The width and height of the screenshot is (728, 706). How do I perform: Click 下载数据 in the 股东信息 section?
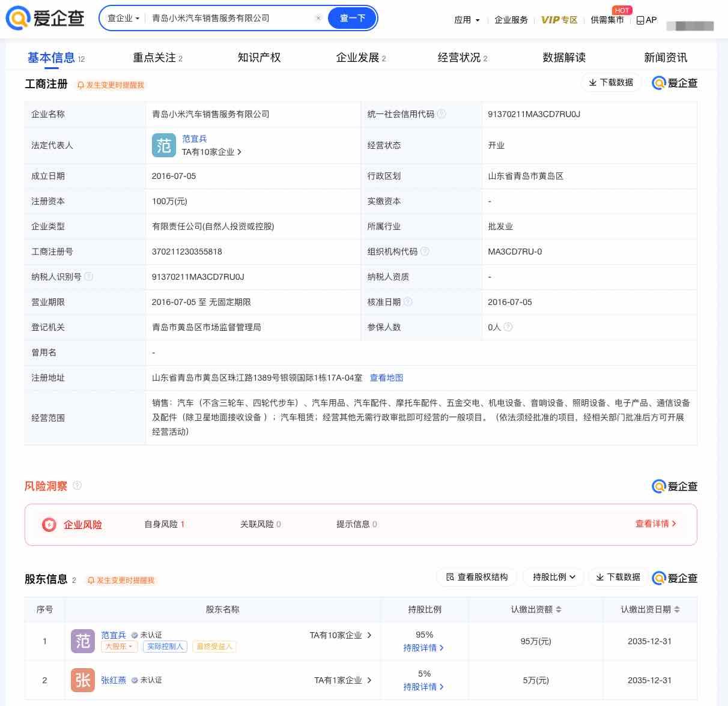(x=618, y=577)
